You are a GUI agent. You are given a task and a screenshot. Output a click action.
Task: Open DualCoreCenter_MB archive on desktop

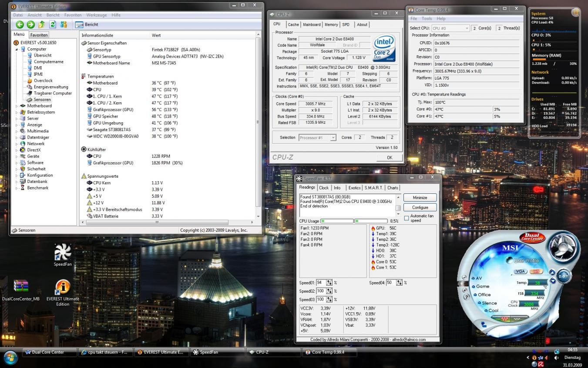point(21,290)
